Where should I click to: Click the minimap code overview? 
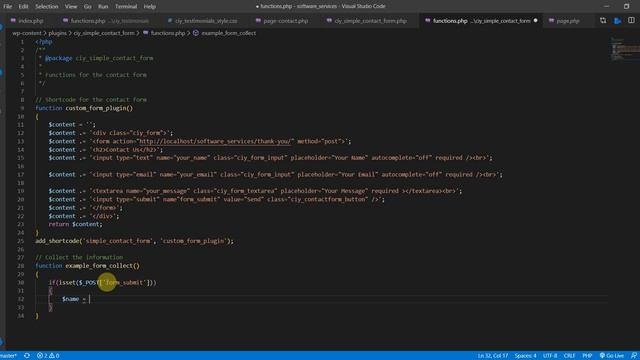click(625, 49)
